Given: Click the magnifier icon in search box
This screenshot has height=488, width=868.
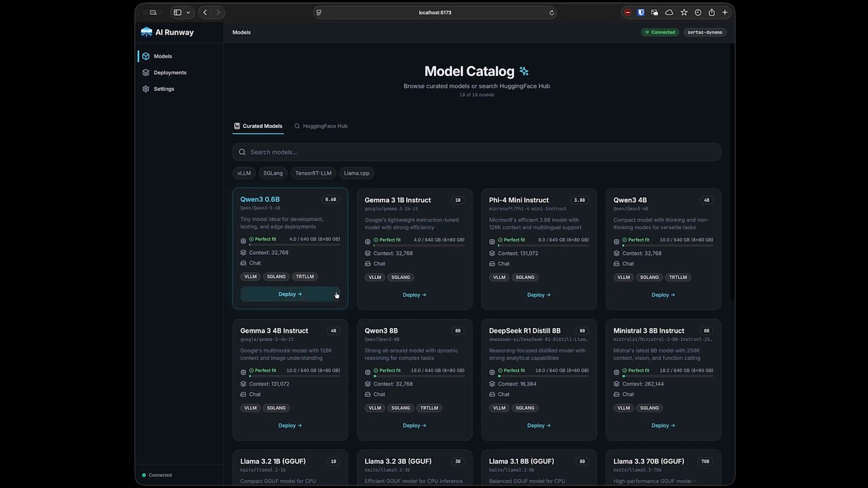Looking at the screenshot, I should click(x=242, y=152).
